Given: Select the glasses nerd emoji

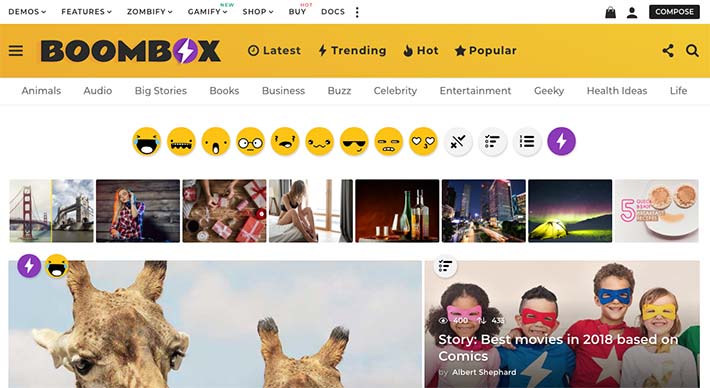Looking at the screenshot, I should click(x=250, y=142).
